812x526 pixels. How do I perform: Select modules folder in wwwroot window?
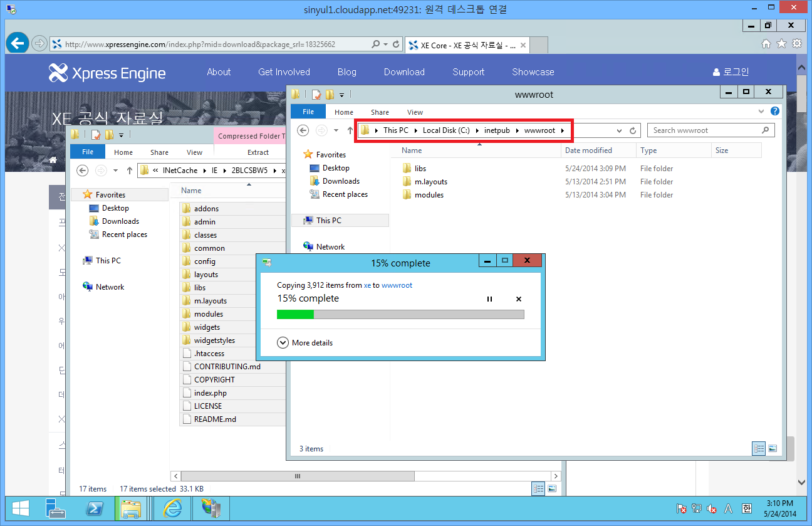(x=429, y=195)
